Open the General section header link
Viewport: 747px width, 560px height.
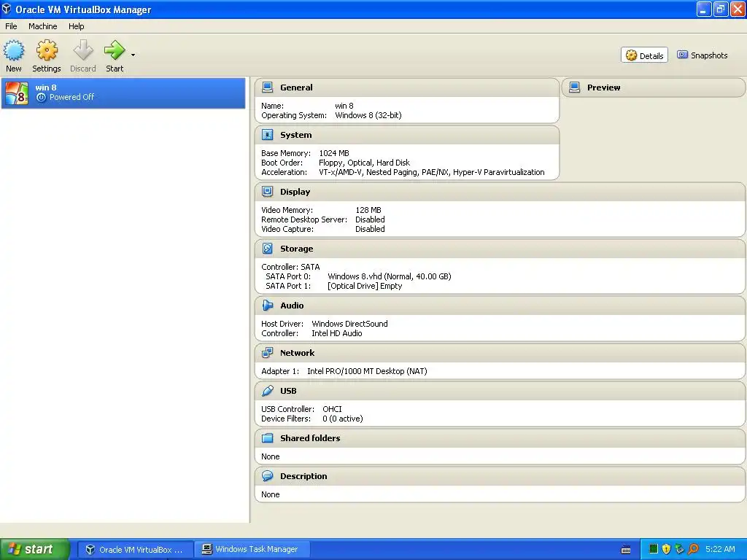[x=296, y=87]
